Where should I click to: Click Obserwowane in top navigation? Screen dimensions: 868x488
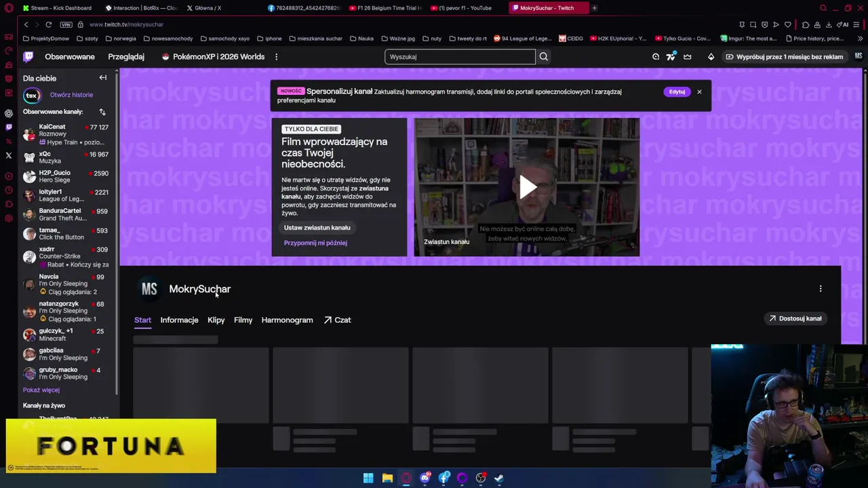70,57
